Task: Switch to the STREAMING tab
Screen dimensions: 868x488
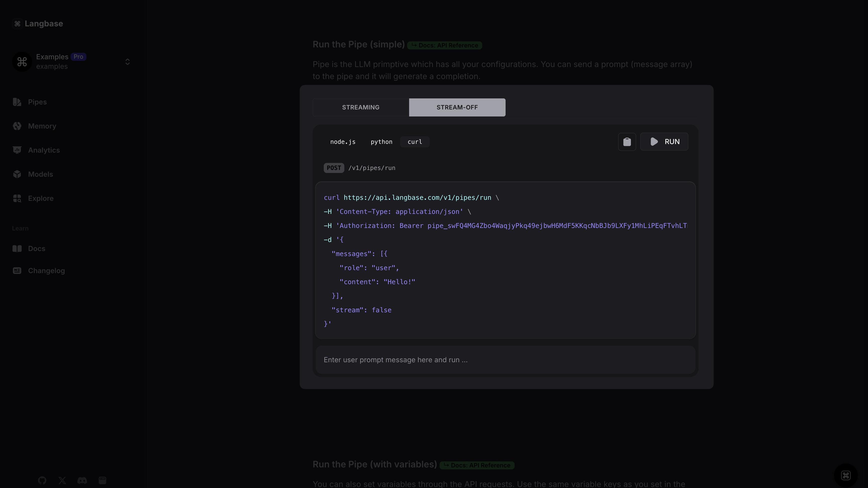Action: point(361,107)
